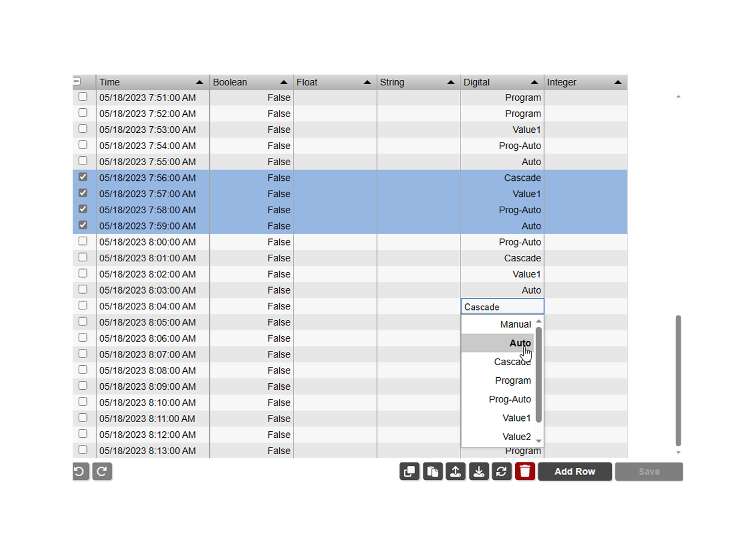Click the dropdown list scrollbar thumb
This screenshot has width=756, height=533.
tap(539, 374)
